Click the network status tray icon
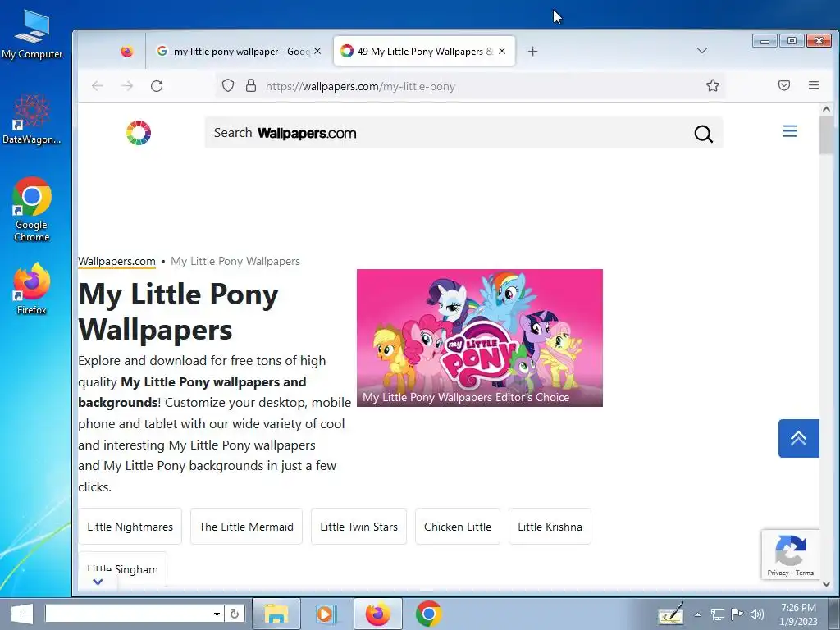 (x=717, y=614)
